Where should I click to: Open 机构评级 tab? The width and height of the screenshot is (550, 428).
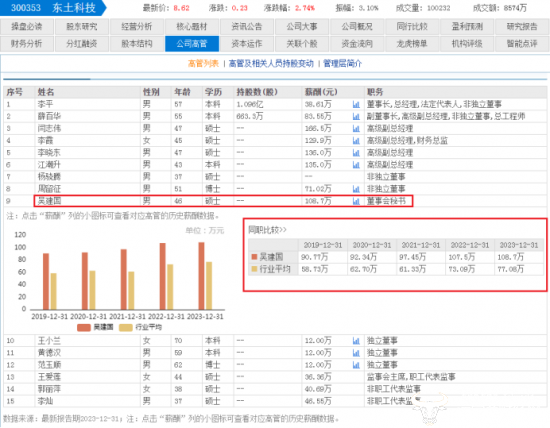[467, 44]
